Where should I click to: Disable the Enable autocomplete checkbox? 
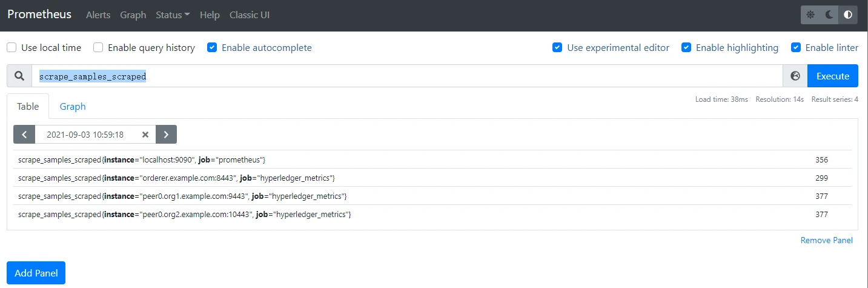coord(212,48)
